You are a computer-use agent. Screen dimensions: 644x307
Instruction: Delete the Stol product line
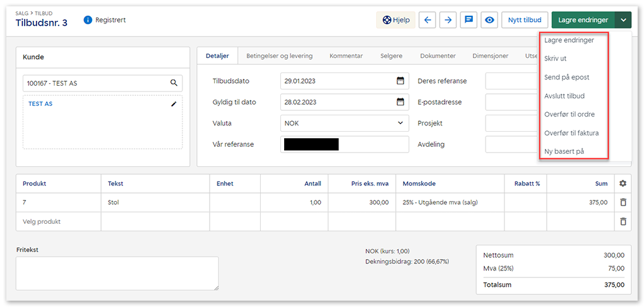coord(623,202)
